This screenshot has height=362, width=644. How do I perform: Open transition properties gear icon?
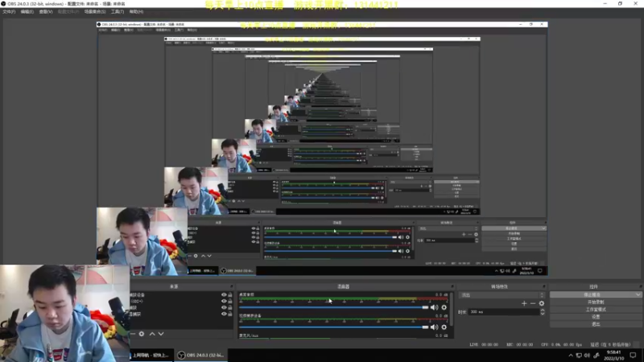pyautogui.click(x=542, y=303)
